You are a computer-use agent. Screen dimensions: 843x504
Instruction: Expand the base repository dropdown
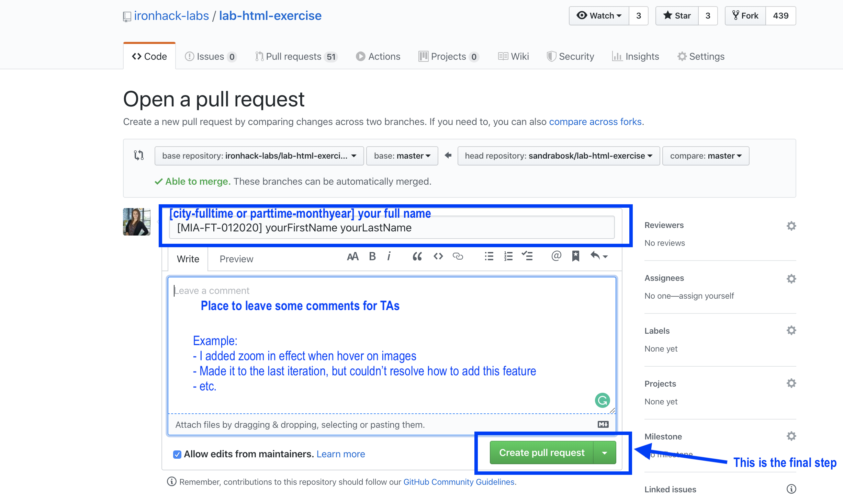(x=259, y=156)
